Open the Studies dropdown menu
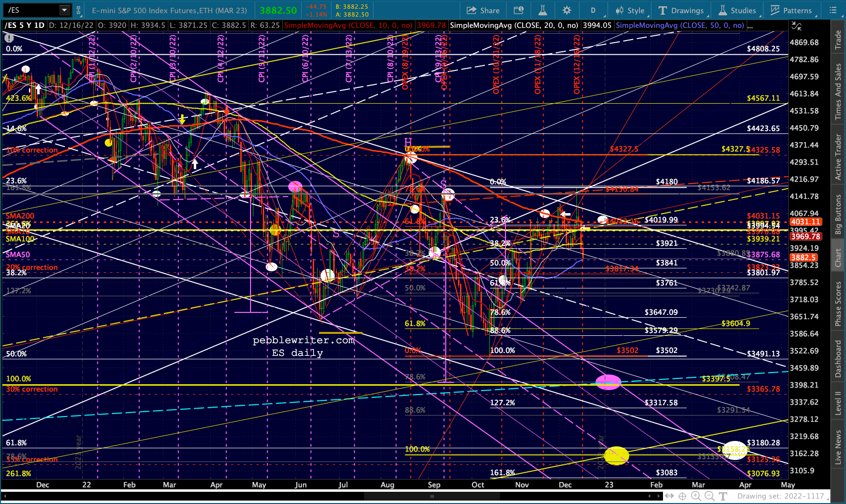The height and width of the screenshot is (504, 846). point(738,10)
